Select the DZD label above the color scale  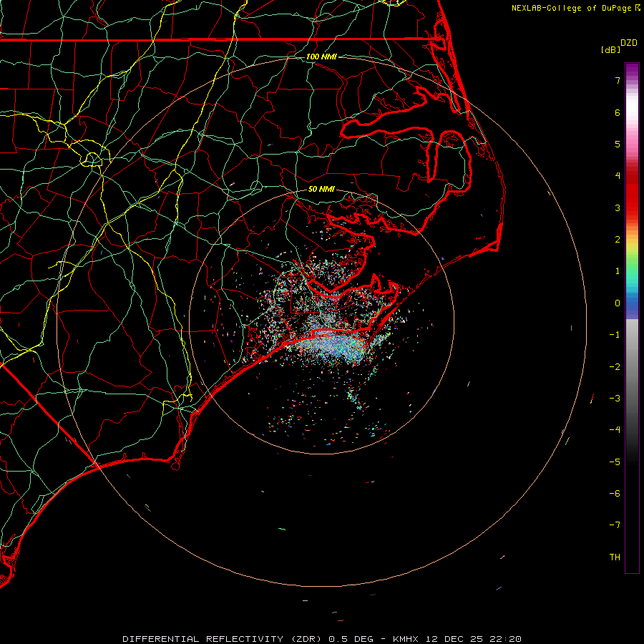tap(629, 43)
